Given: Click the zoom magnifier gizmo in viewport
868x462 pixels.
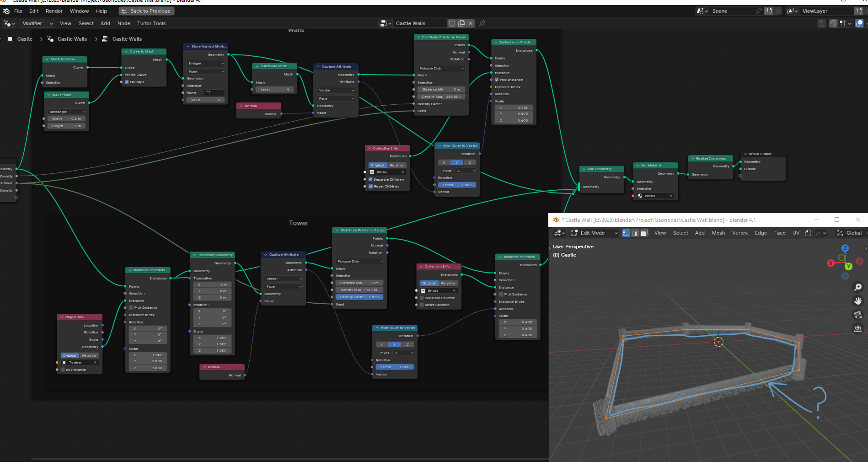Looking at the screenshot, I should click(x=858, y=287).
